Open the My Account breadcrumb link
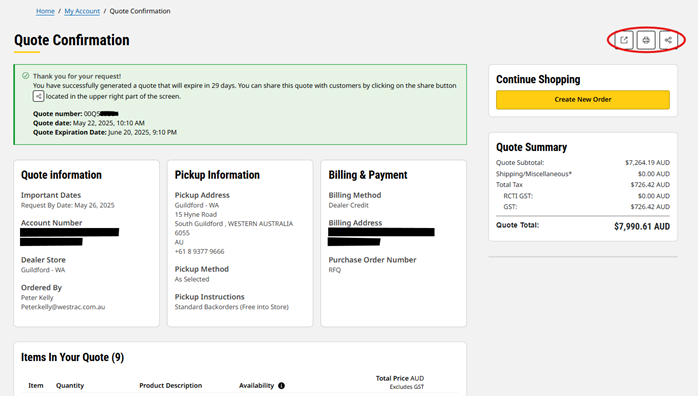This screenshot has width=698, height=396. pos(82,11)
